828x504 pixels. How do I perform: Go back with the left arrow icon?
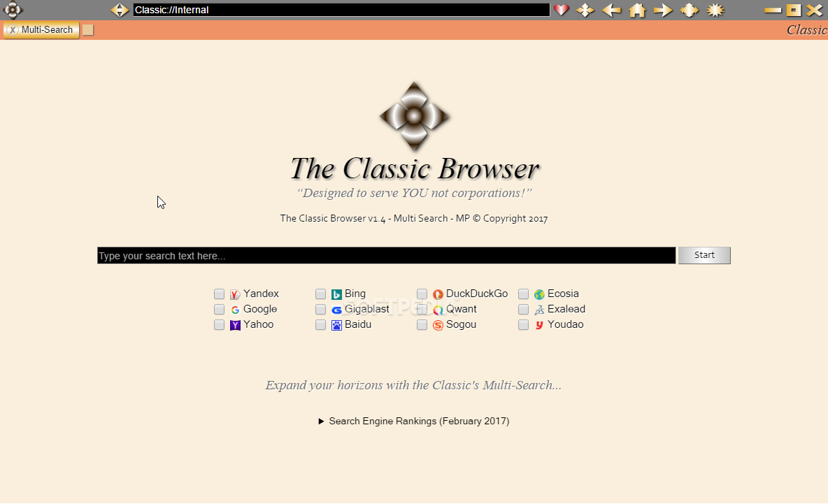click(x=611, y=10)
